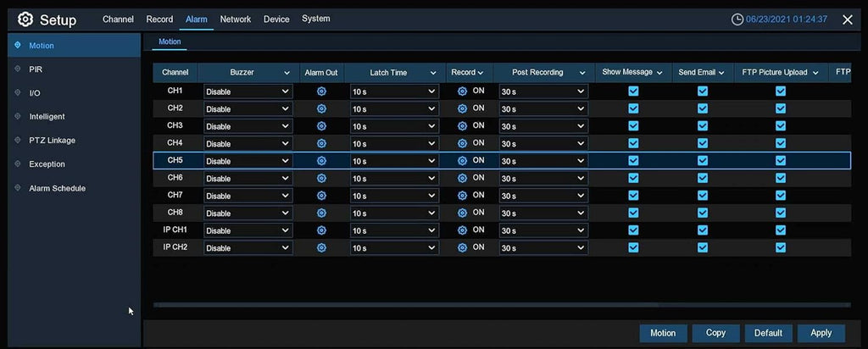Open CH7 Record gear settings
This screenshot has width=868, height=349.
pos(462,195)
